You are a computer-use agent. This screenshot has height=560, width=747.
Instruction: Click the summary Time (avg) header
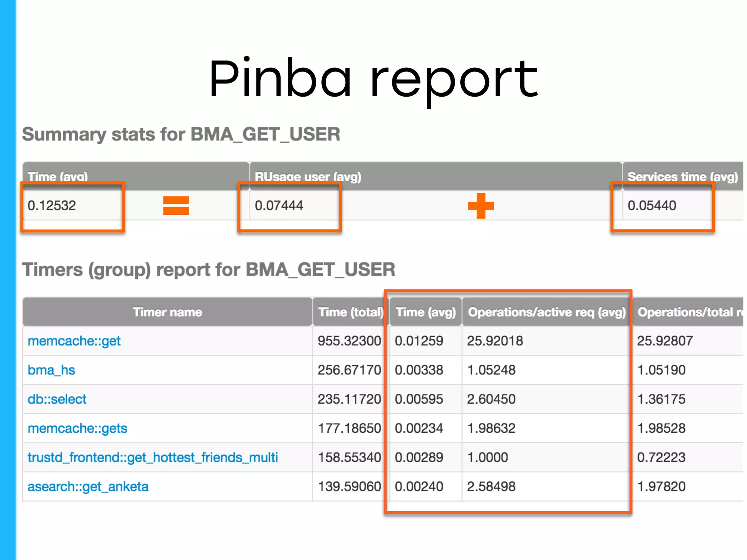[x=136, y=176]
